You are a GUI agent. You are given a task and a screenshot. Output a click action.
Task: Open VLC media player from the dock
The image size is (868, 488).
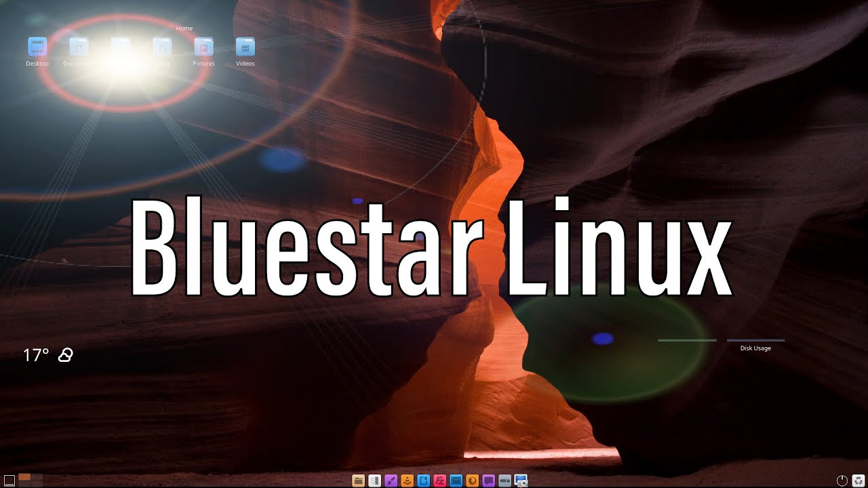click(408, 481)
